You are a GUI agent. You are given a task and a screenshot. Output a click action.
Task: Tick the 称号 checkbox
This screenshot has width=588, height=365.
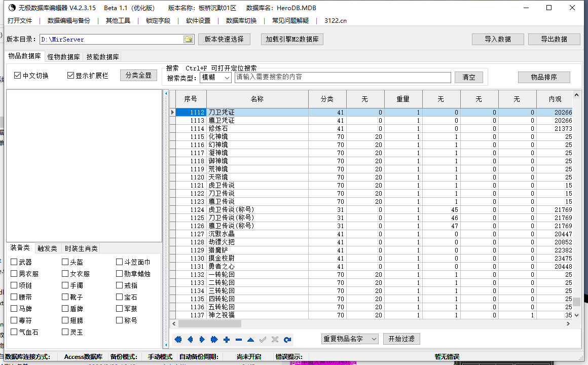click(x=119, y=320)
